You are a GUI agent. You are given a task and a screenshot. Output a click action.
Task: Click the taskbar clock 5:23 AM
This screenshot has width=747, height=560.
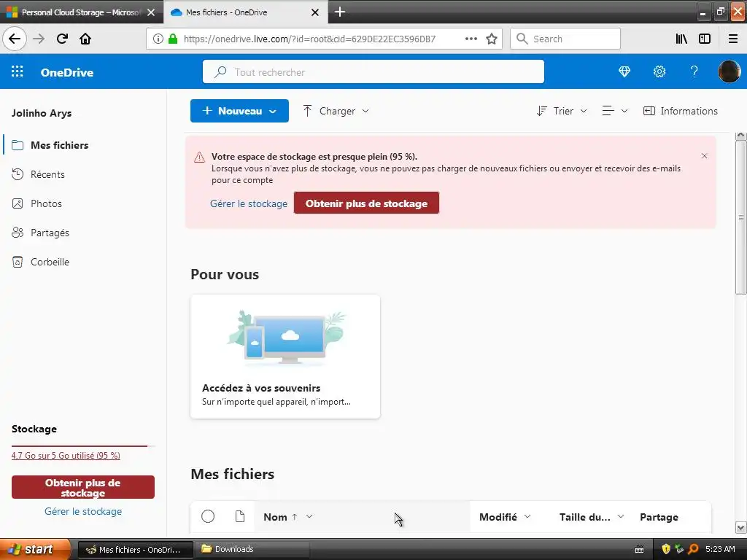(x=720, y=549)
